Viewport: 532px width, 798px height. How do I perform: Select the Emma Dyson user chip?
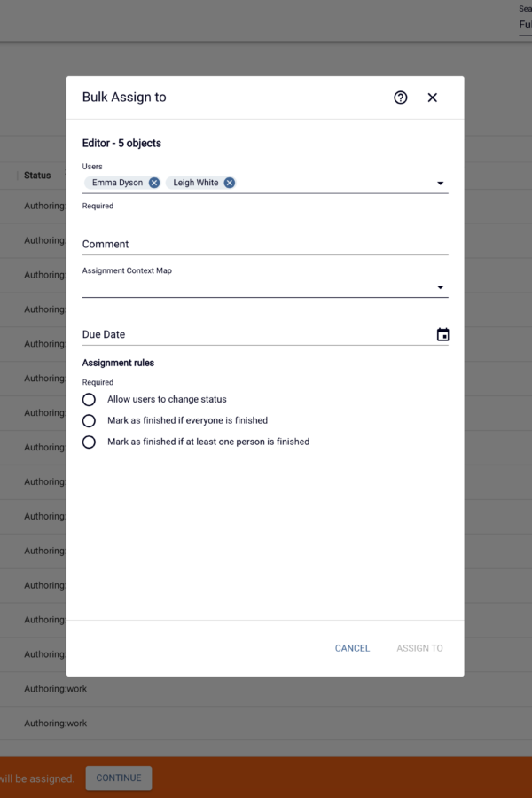click(117, 183)
